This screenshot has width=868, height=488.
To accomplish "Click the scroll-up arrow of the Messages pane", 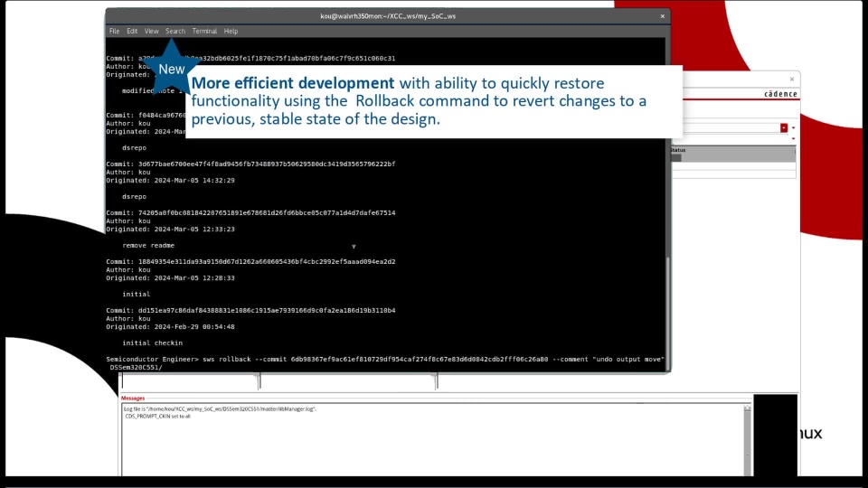I will pyautogui.click(x=748, y=408).
